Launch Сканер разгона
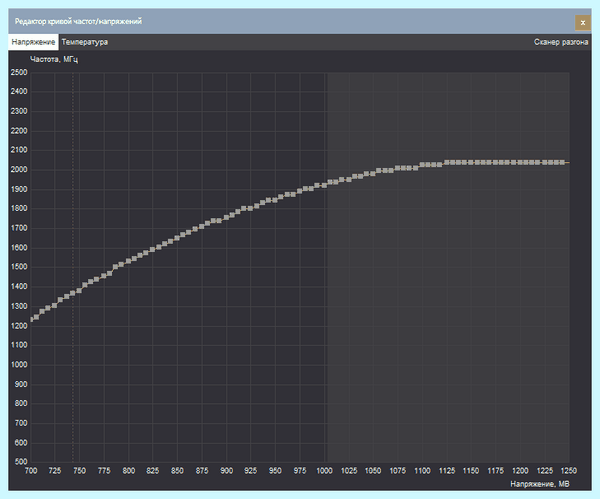Screen dimensions: 600x499 [561, 42]
